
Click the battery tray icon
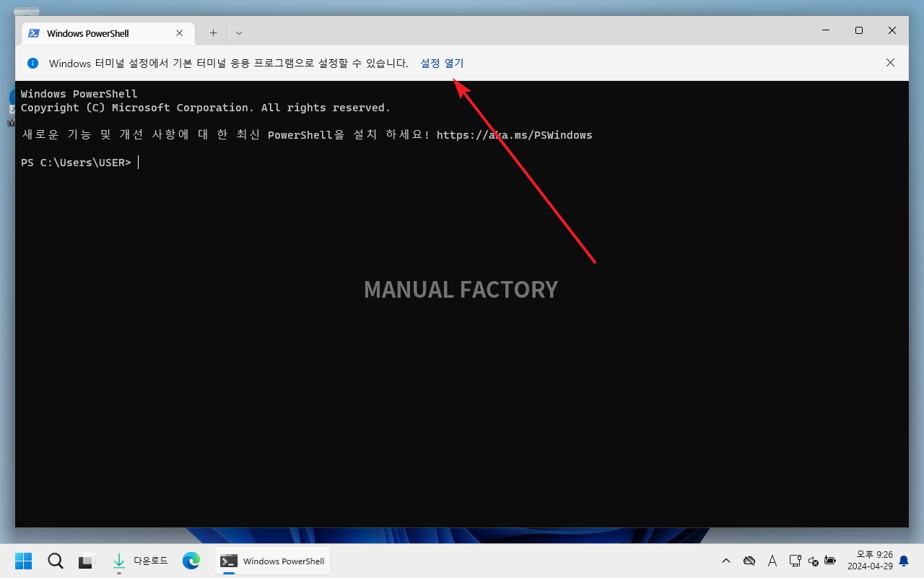[x=830, y=561]
